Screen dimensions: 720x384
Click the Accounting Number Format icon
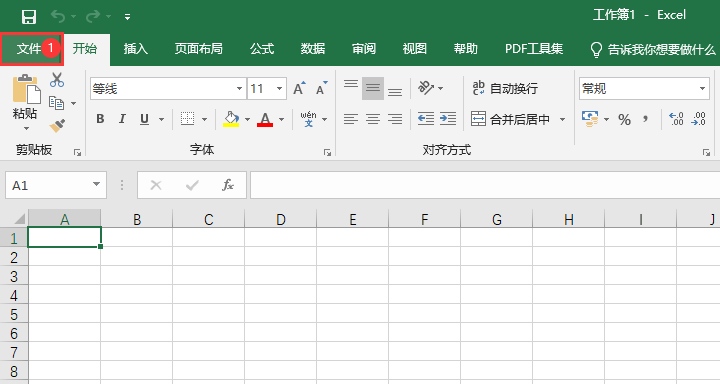[590, 119]
